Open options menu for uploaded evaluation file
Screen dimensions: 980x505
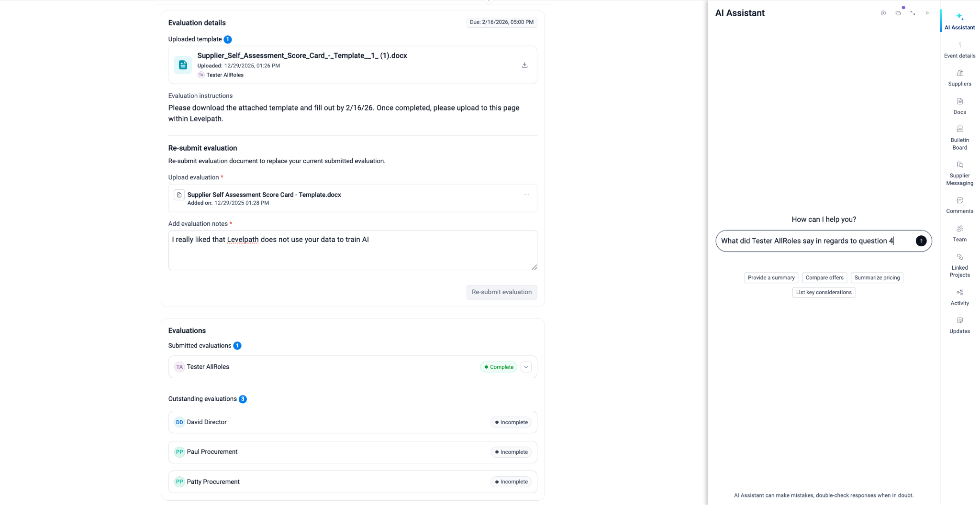click(526, 195)
